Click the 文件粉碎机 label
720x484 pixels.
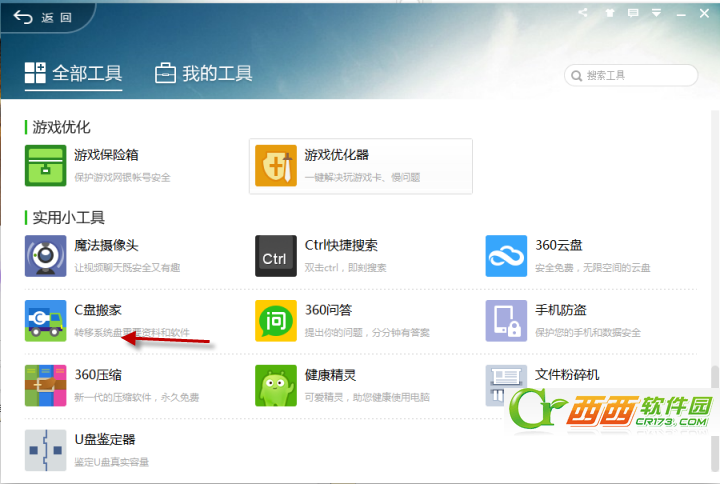click(567, 375)
